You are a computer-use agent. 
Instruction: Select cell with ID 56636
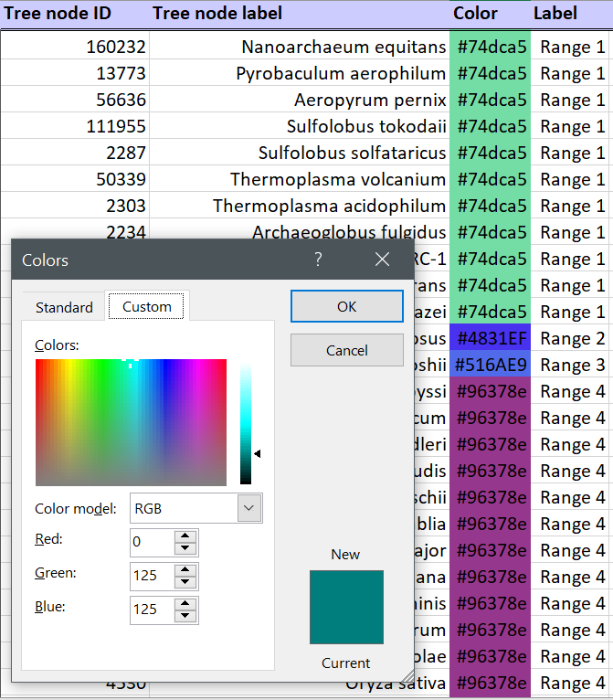[x=75, y=100]
